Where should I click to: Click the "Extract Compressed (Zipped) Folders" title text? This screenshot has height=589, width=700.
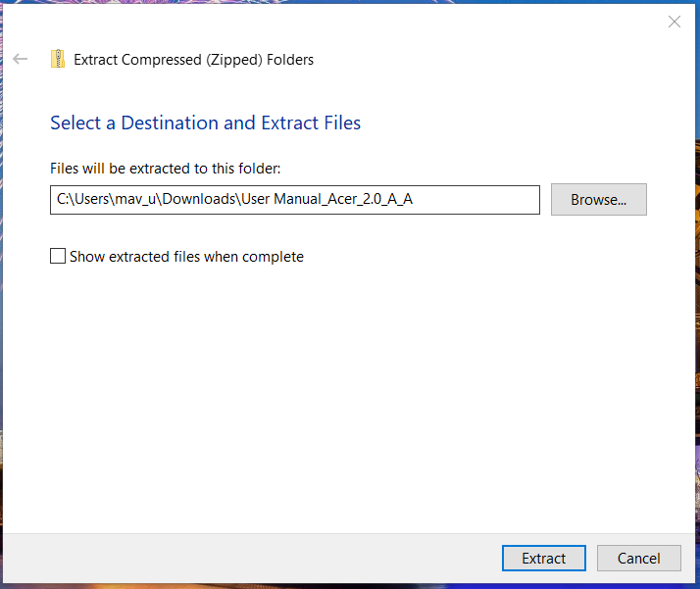[194, 60]
